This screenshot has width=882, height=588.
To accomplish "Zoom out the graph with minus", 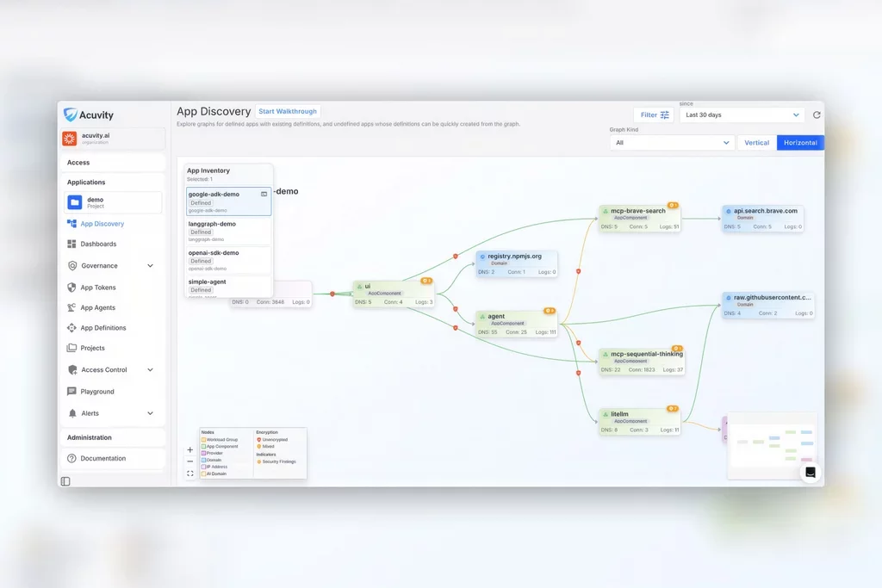I will [190, 461].
